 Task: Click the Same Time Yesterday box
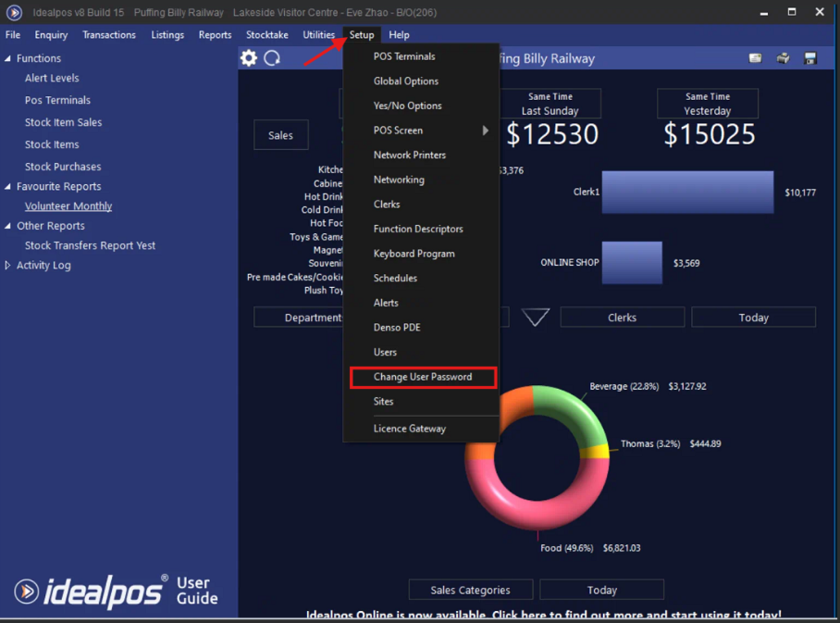[x=708, y=104]
